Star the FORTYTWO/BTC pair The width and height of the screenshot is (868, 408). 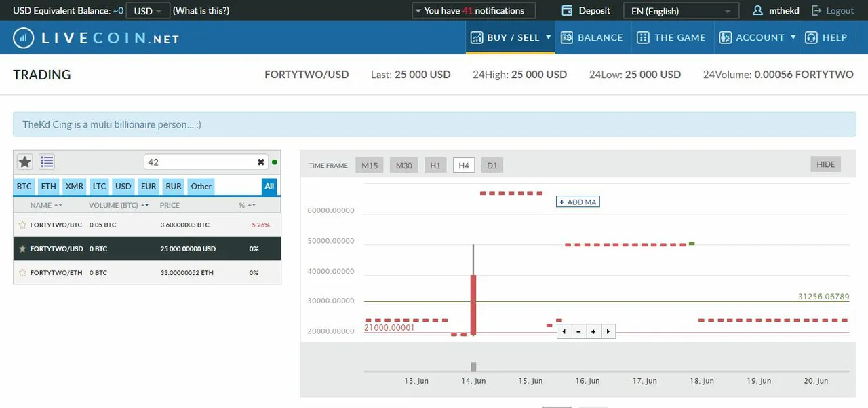pyautogui.click(x=22, y=225)
